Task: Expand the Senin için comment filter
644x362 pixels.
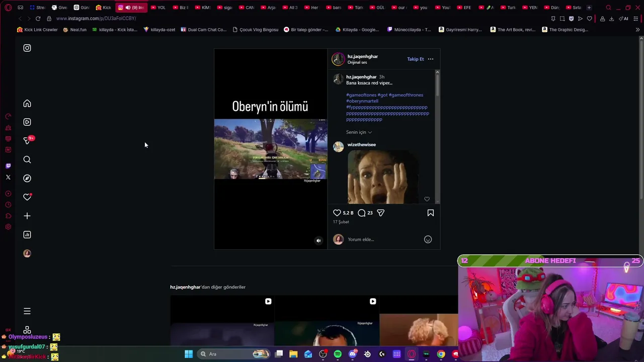Action: point(359,132)
